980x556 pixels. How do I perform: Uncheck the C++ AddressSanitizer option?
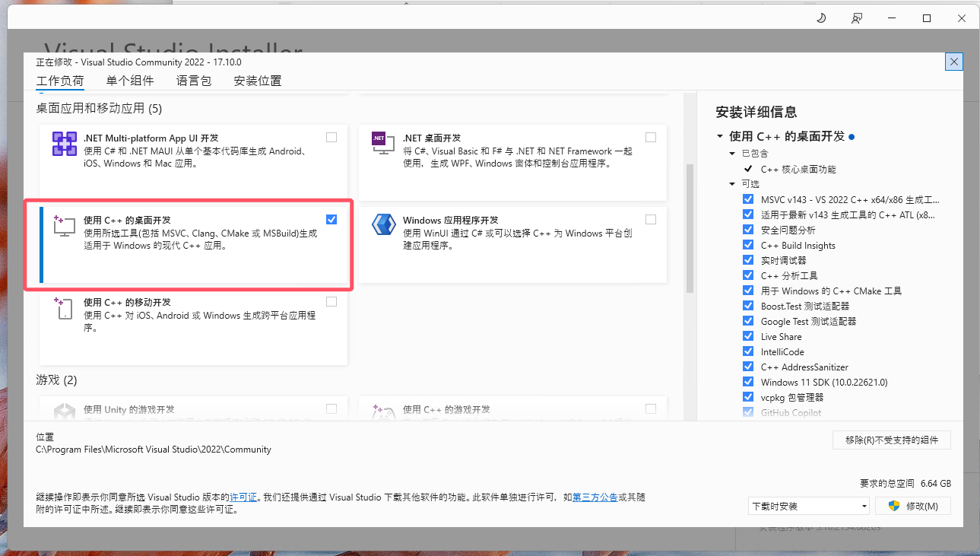pyautogui.click(x=748, y=367)
